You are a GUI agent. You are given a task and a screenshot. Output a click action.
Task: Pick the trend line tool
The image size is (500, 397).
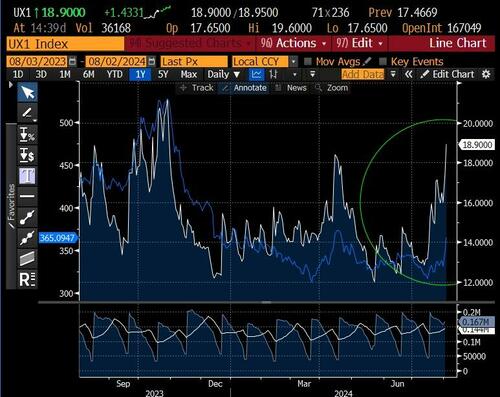coord(27,217)
